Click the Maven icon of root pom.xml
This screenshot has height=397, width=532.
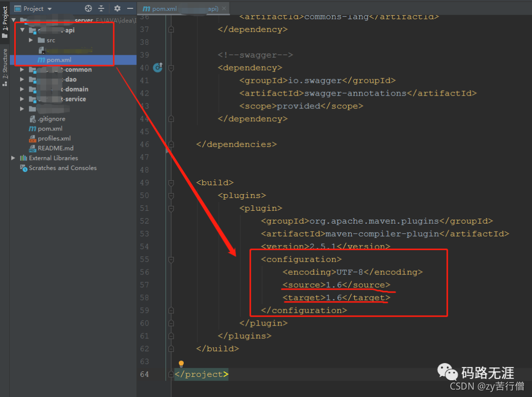[33, 129]
